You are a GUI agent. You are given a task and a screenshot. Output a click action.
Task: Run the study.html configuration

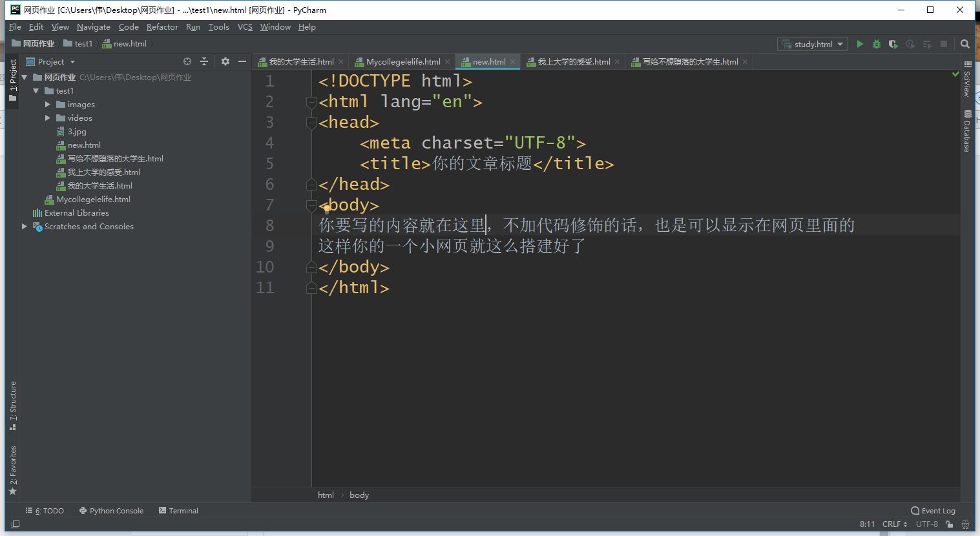(859, 44)
